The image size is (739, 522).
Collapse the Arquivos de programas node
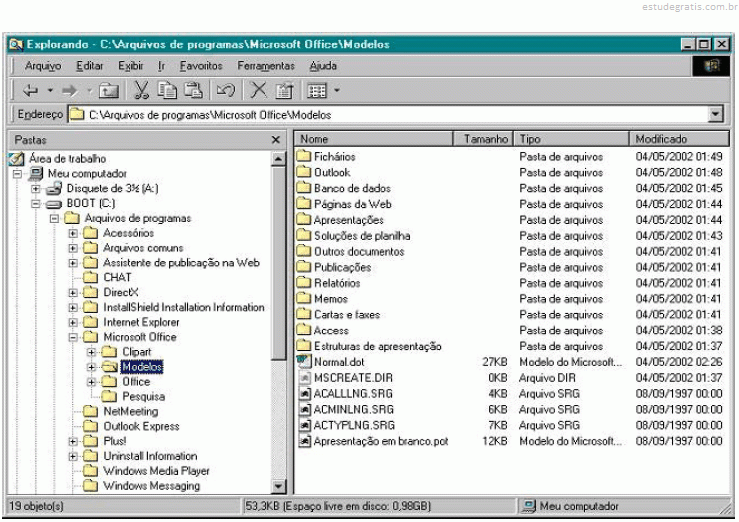point(55,219)
